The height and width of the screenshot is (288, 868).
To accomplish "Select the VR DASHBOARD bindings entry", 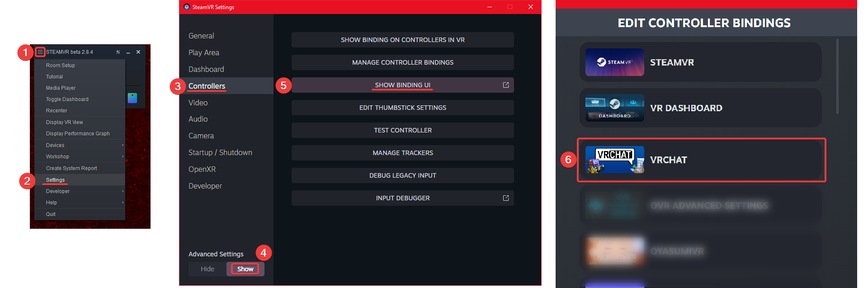I will [701, 108].
